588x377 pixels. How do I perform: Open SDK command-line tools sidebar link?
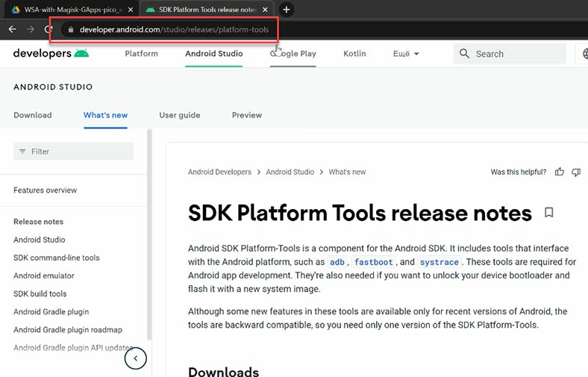[57, 258]
